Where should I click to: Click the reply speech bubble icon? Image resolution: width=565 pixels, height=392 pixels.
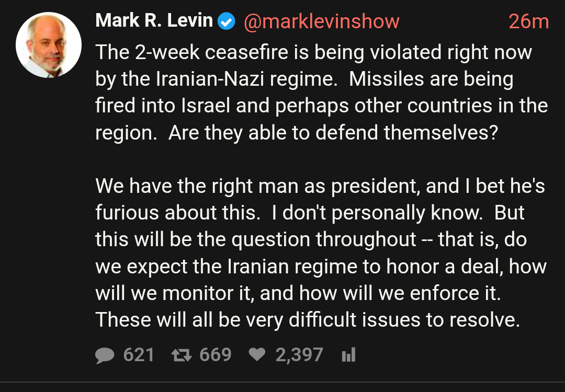click(x=105, y=355)
